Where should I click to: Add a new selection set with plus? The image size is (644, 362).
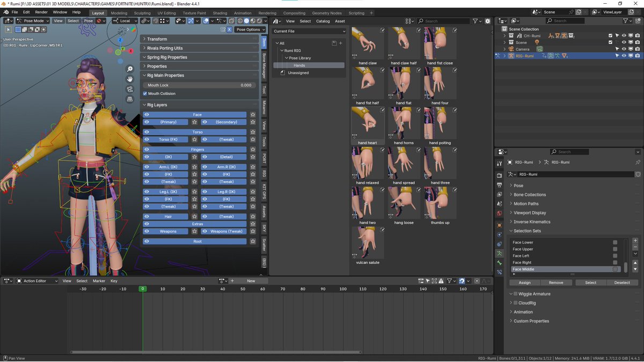tap(635, 241)
